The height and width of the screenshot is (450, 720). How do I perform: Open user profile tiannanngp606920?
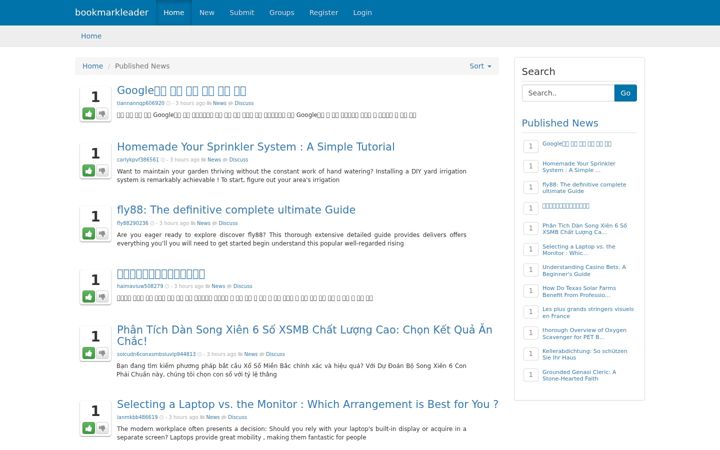[140, 103]
